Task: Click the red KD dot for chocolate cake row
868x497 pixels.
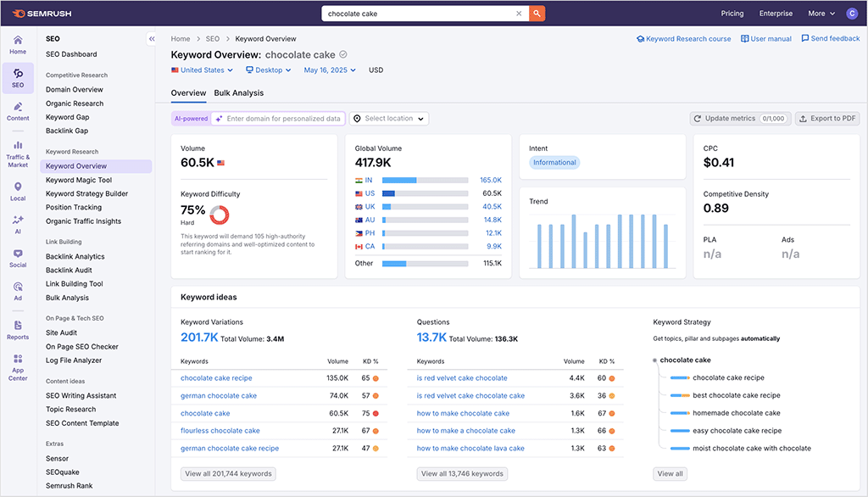Action: point(376,413)
